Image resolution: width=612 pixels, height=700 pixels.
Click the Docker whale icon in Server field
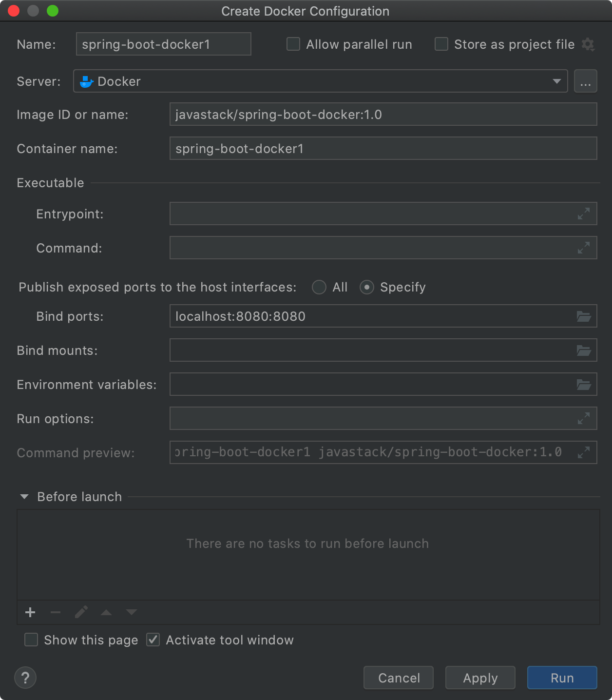[x=86, y=81]
